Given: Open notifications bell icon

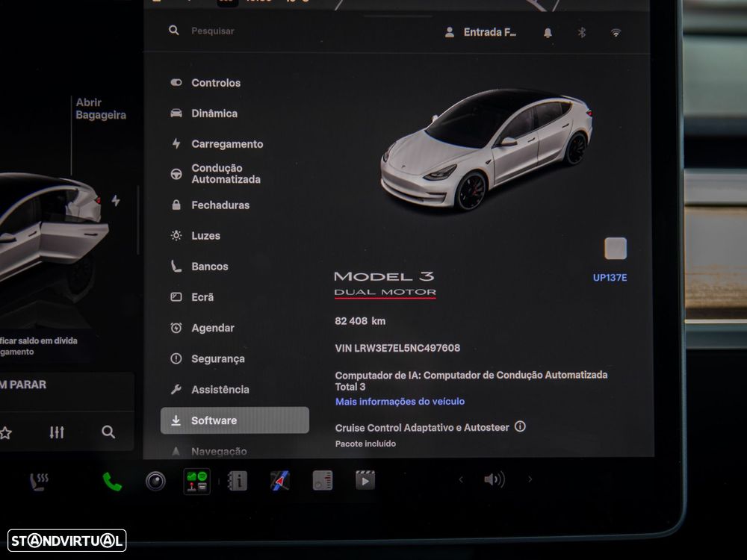Looking at the screenshot, I should [548, 32].
